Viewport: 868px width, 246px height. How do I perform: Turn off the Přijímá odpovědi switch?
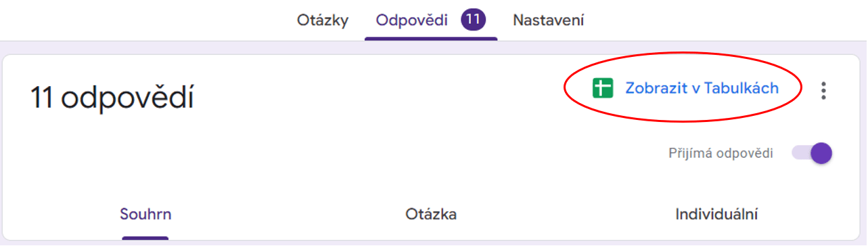click(812, 153)
